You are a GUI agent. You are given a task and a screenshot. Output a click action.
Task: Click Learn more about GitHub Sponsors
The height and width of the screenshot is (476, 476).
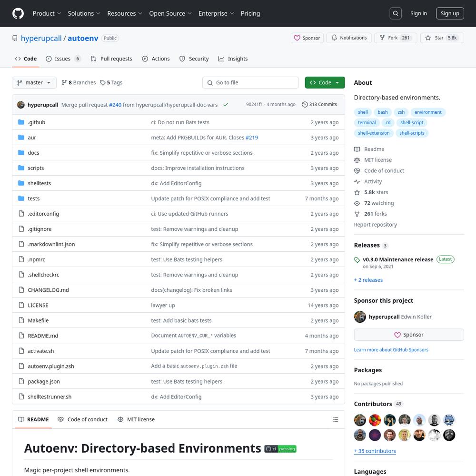(391, 350)
